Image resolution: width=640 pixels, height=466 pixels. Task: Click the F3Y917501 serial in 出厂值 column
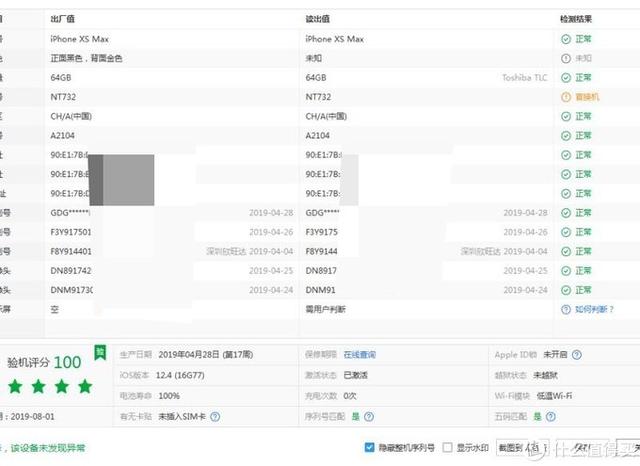(x=71, y=232)
